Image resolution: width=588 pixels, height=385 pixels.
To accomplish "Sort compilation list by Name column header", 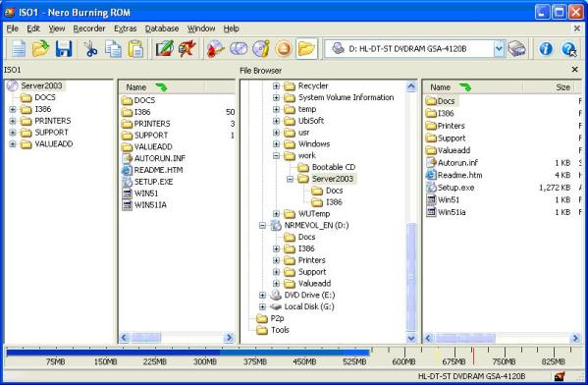I will (162, 87).
